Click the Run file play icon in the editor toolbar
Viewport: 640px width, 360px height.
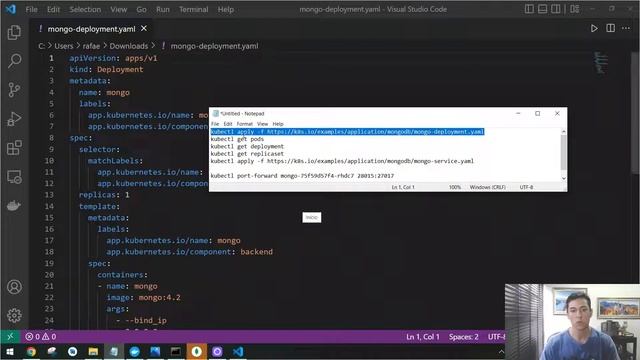pos(594,28)
